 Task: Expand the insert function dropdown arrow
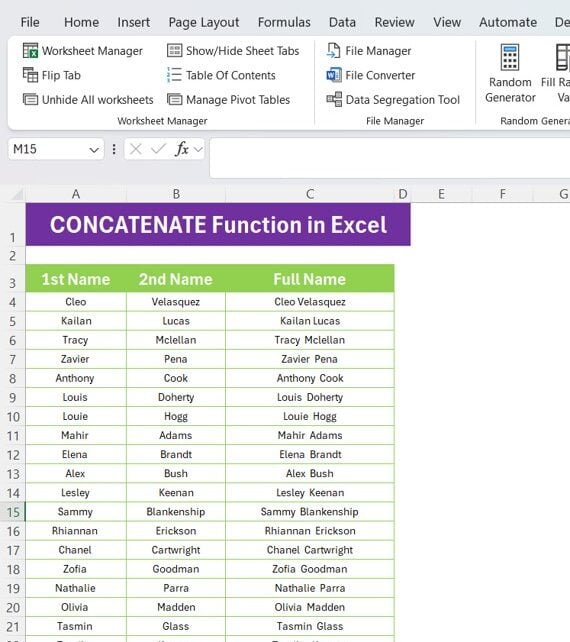(198, 149)
